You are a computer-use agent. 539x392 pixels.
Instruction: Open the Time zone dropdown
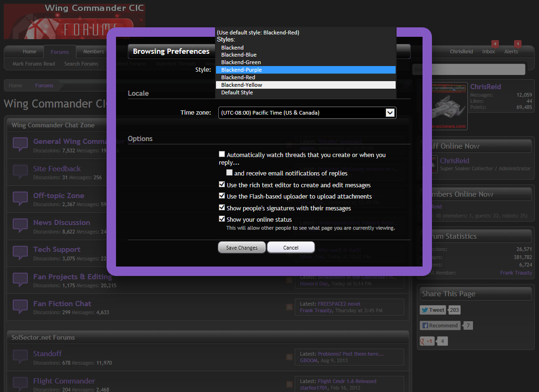[307, 113]
